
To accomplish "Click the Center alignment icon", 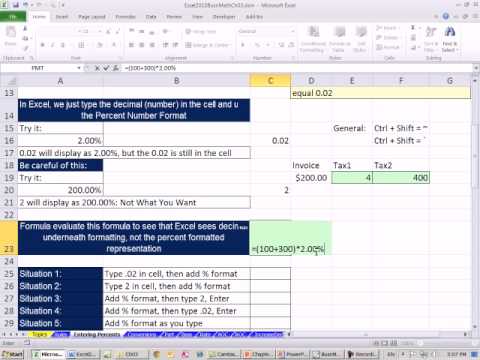I will coord(142,45).
